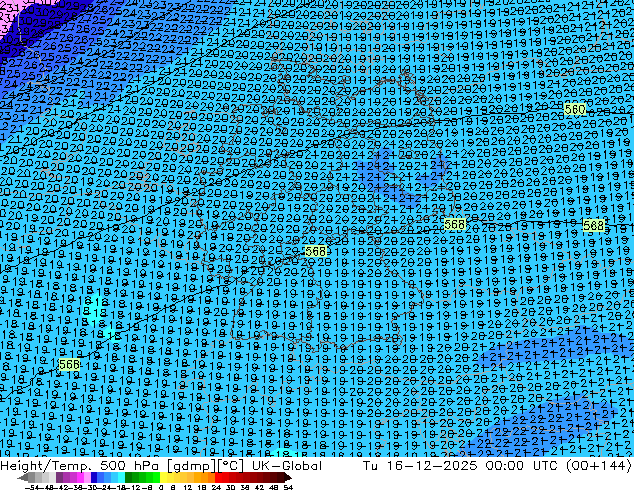This screenshot has height=490, width=634.
Task: Click the '54' legend scale value
Action: [288, 487]
